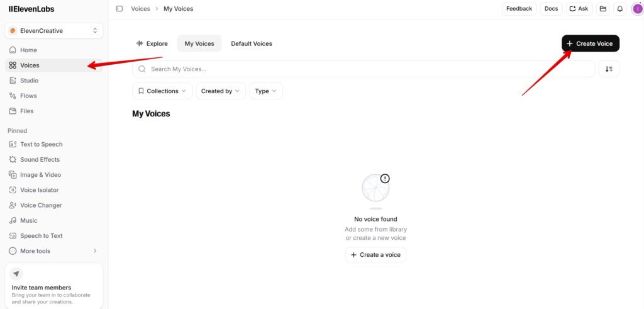Open notifications bell
The image size is (644, 309).
[619, 9]
